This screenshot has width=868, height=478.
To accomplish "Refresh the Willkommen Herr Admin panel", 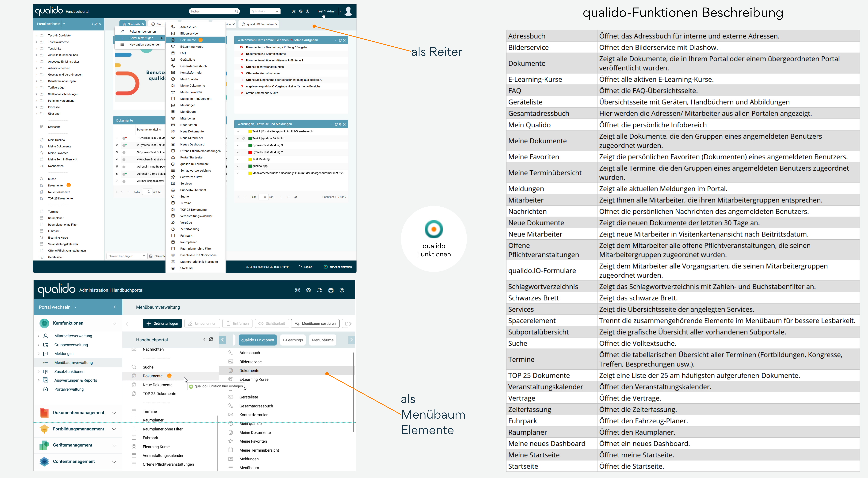I will [340, 40].
